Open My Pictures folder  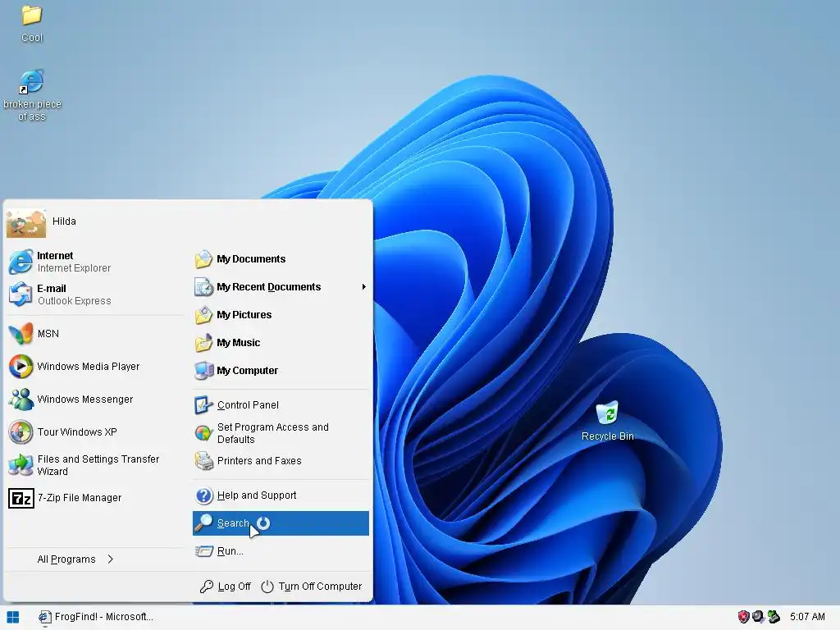(281, 314)
